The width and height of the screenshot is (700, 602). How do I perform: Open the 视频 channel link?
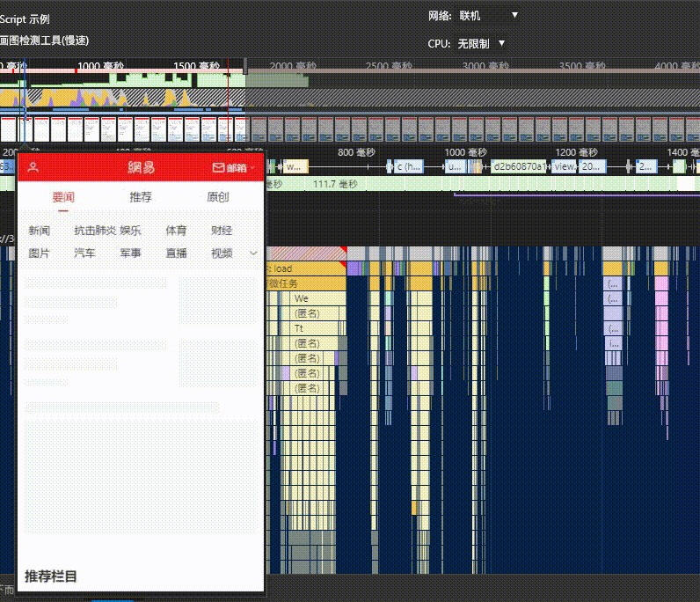coord(222,253)
